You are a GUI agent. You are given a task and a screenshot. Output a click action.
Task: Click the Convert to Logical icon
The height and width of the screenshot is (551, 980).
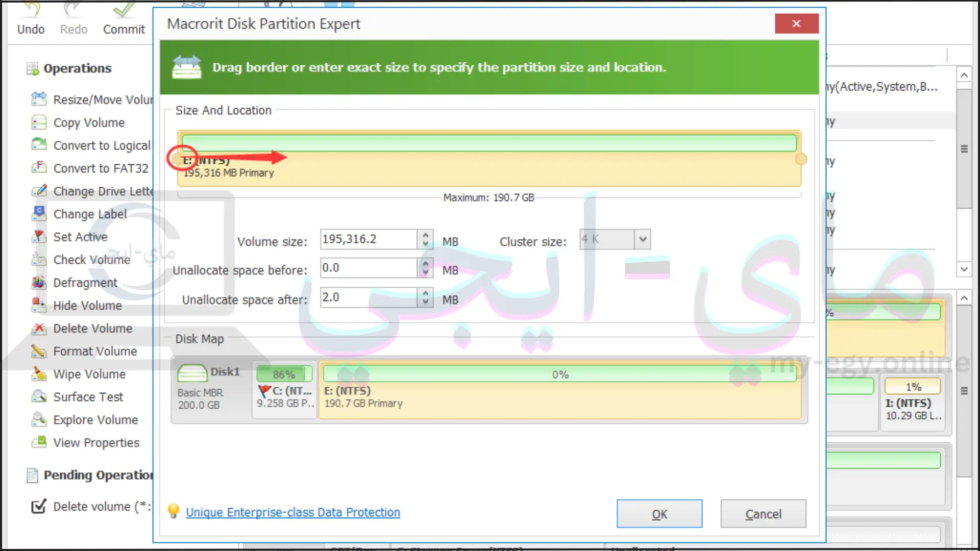39,145
